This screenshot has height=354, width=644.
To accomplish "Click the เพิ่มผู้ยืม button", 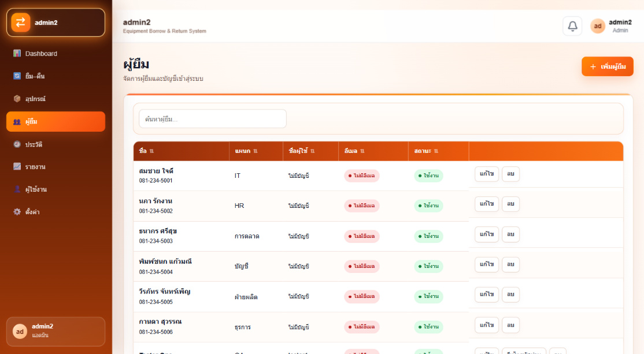I will tap(608, 66).
